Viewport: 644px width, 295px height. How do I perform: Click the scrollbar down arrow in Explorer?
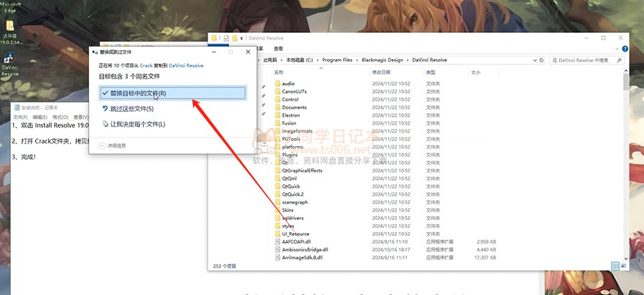[x=625, y=259]
